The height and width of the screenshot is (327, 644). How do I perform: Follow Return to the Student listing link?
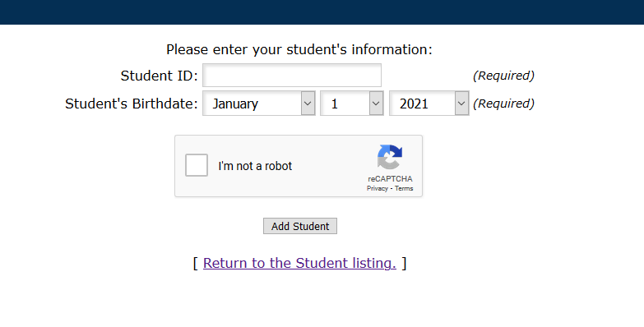(299, 263)
